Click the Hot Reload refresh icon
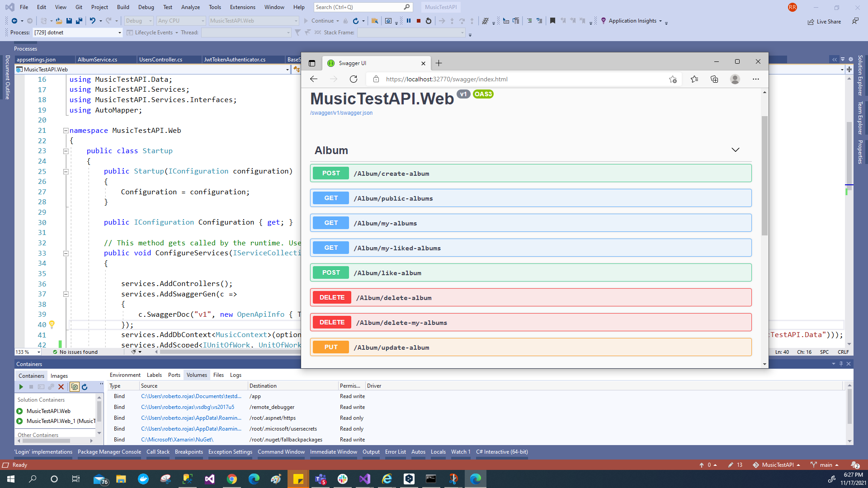The width and height of the screenshot is (868, 488). coord(356,21)
